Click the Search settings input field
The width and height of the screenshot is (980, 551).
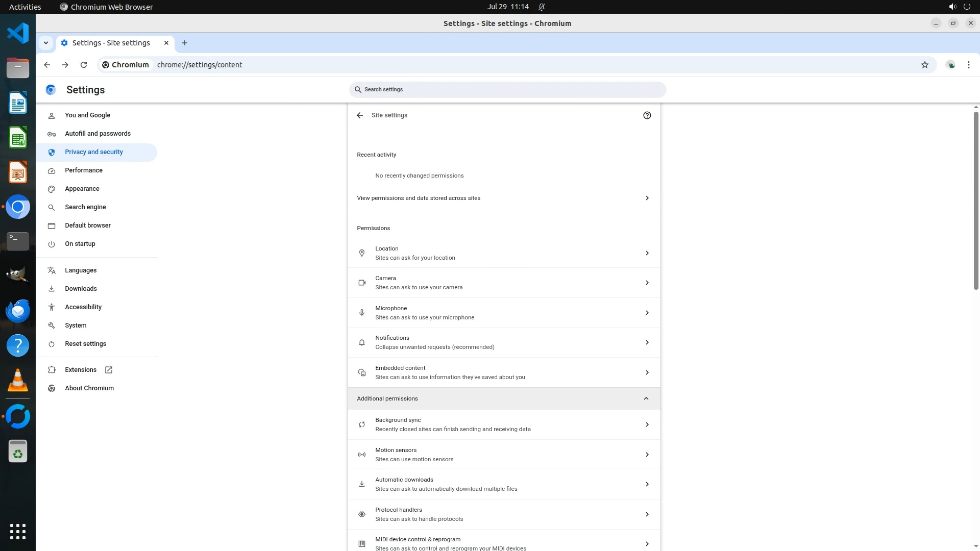click(507, 90)
